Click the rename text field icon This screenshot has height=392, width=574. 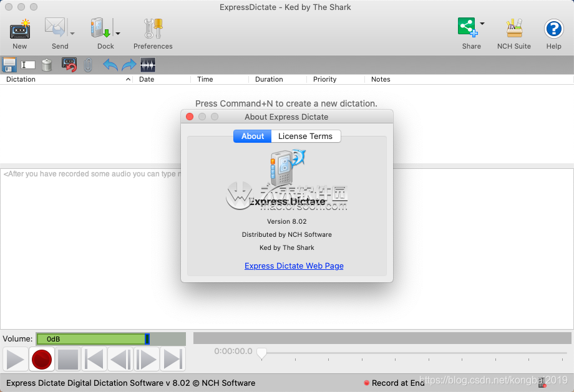click(x=28, y=65)
